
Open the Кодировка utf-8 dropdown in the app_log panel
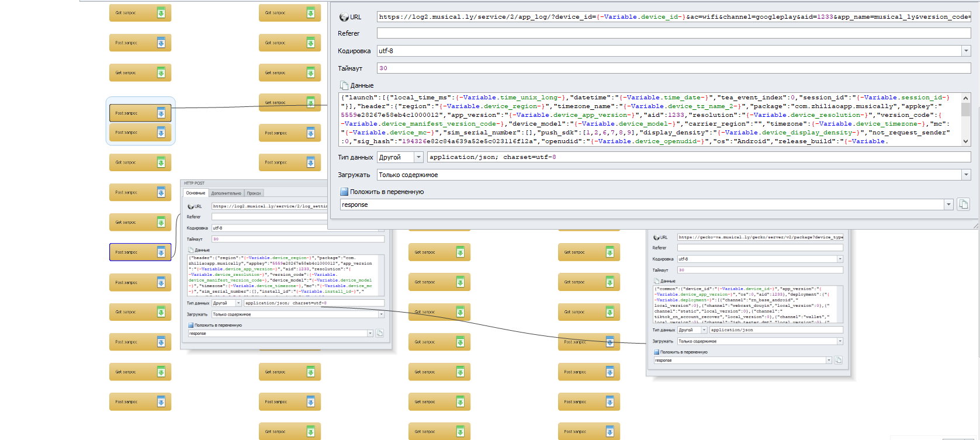tap(966, 51)
